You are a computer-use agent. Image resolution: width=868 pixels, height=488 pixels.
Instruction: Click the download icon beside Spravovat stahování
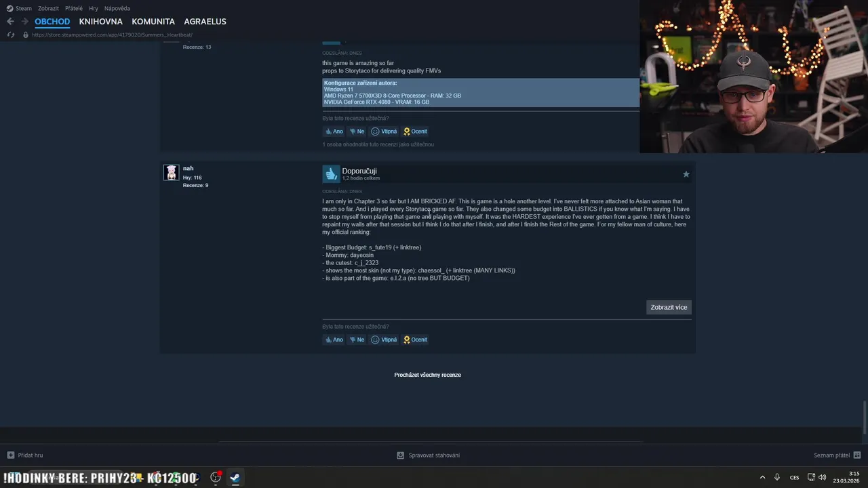tap(400, 455)
